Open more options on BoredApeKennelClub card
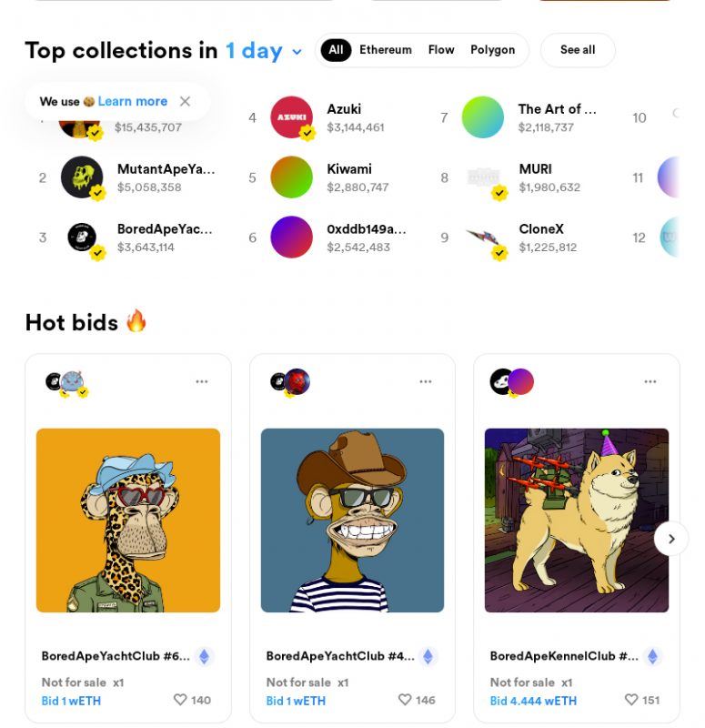Viewport: 705px width, 728px height. (x=650, y=381)
